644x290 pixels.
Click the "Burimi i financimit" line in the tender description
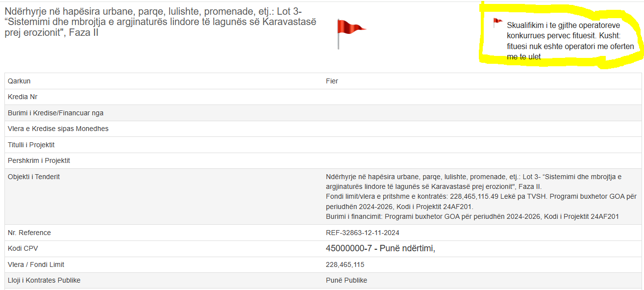(x=472, y=216)
